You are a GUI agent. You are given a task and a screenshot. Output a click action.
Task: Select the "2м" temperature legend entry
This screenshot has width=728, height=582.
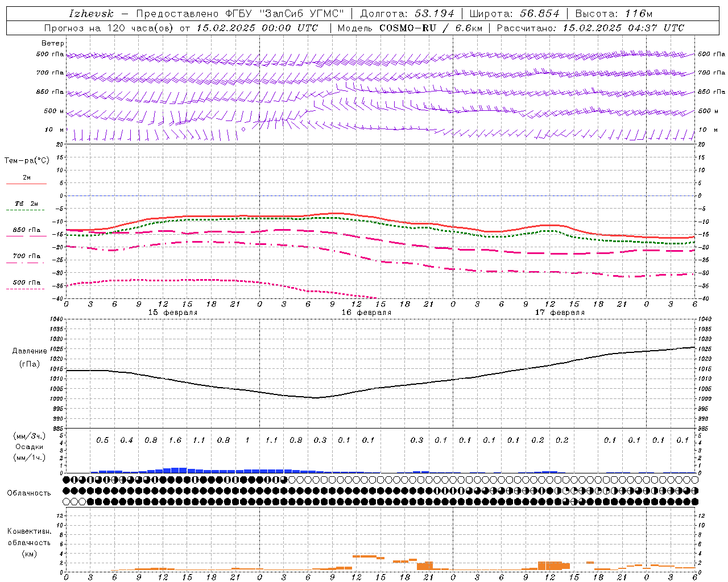tap(27, 177)
